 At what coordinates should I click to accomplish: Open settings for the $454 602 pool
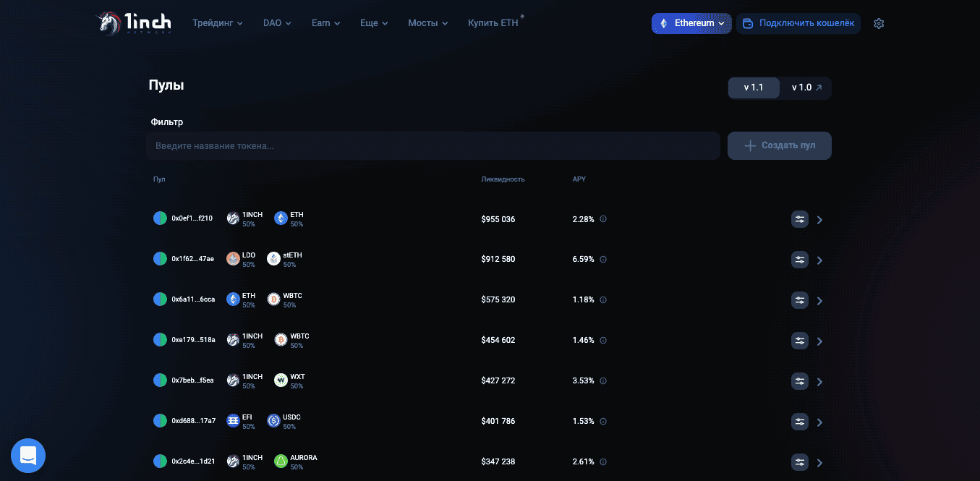pyautogui.click(x=799, y=341)
